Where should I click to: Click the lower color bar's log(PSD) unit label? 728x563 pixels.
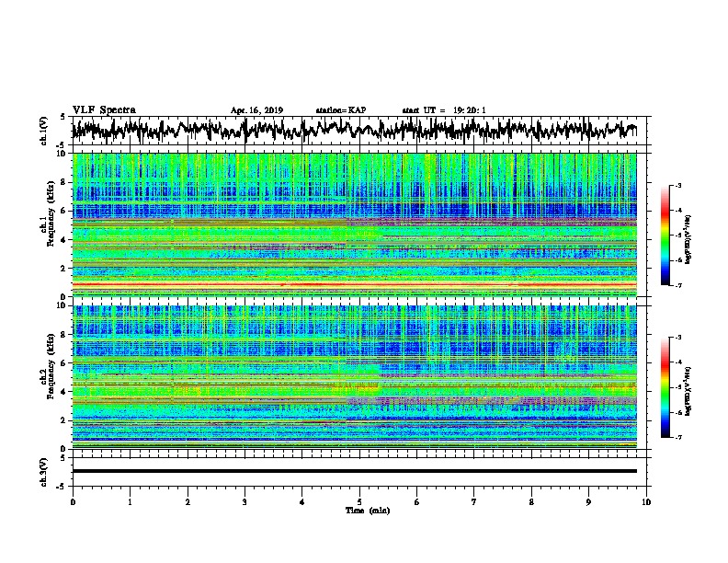[688, 391]
